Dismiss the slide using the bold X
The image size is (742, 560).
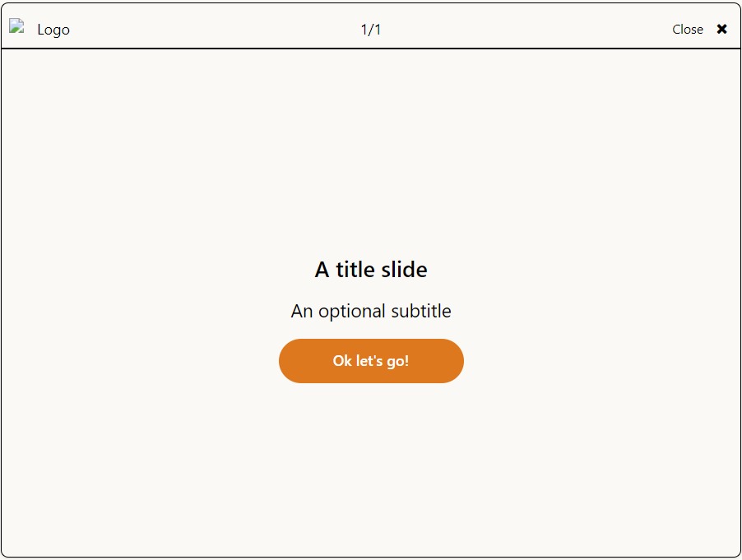coord(721,30)
